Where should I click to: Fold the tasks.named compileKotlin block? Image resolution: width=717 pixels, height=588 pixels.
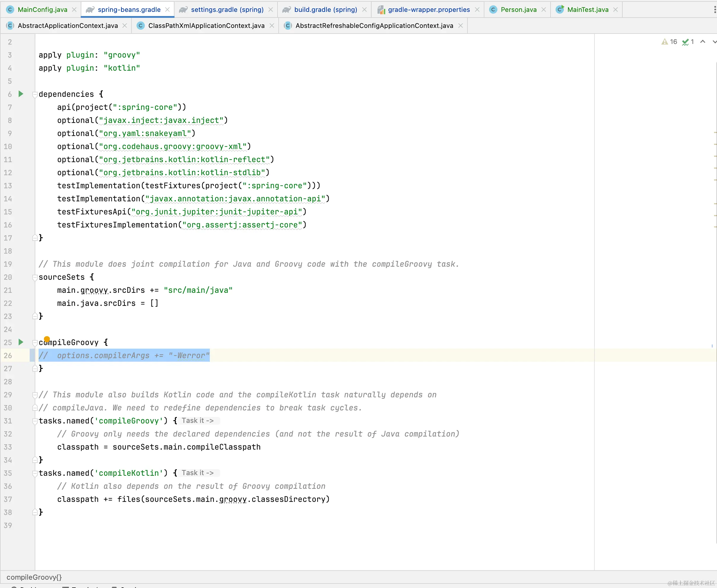(34, 473)
